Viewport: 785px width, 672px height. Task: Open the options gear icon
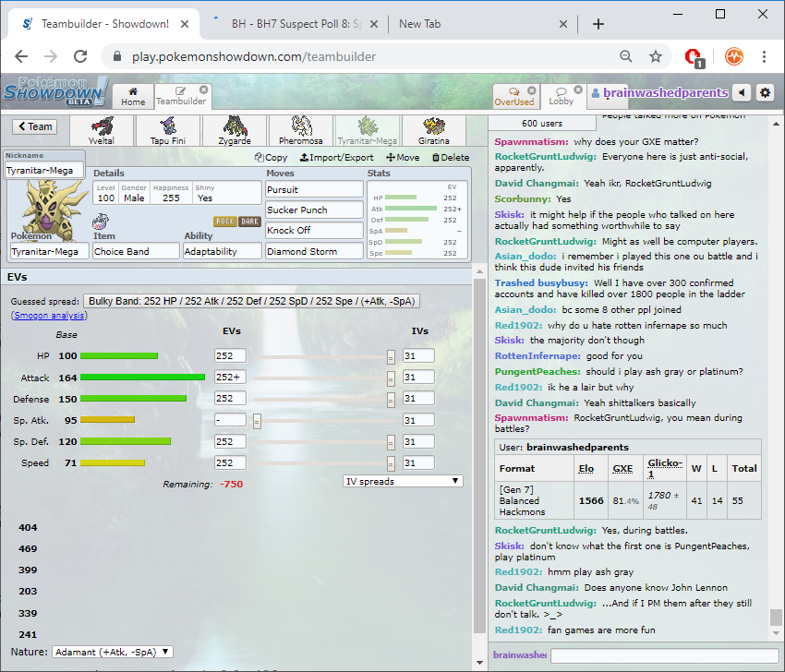(x=765, y=92)
